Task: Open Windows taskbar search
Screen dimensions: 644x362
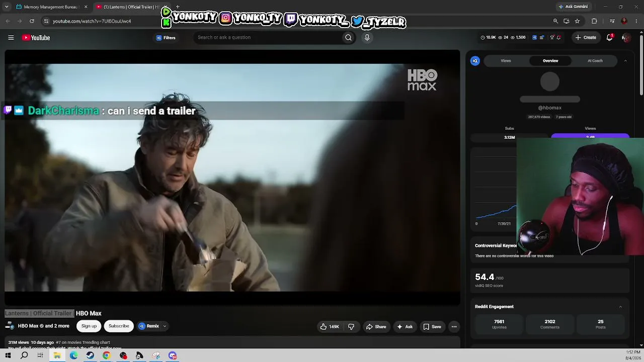Action: 24,355
